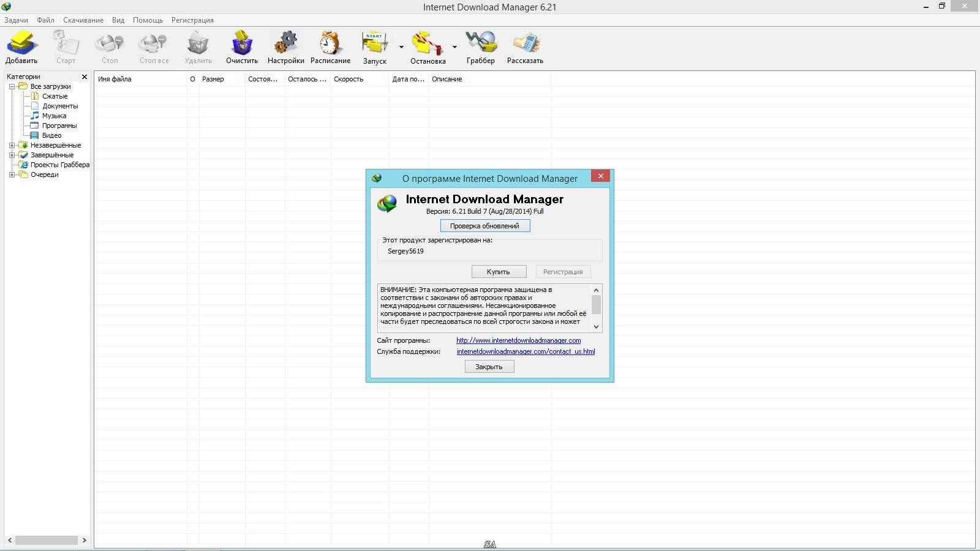Click the Закрыть button in dialog
This screenshot has width=980, height=551.
coord(489,367)
